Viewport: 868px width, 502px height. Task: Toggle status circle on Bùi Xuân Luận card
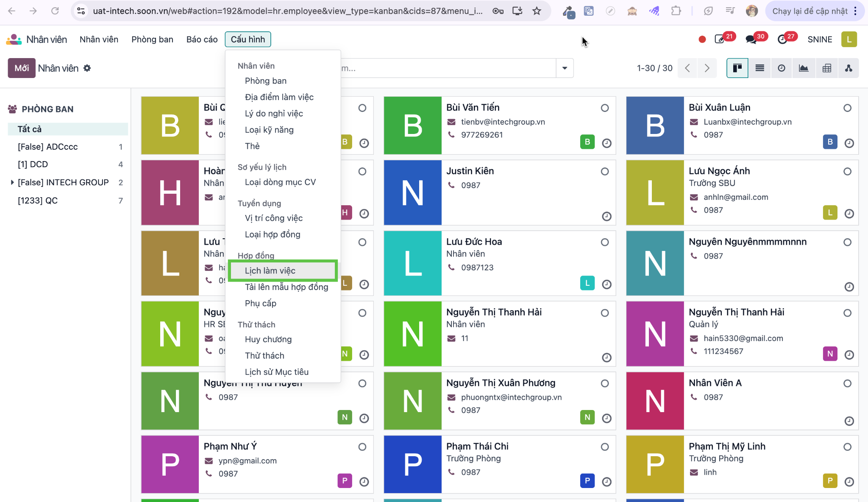tap(847, 108)
